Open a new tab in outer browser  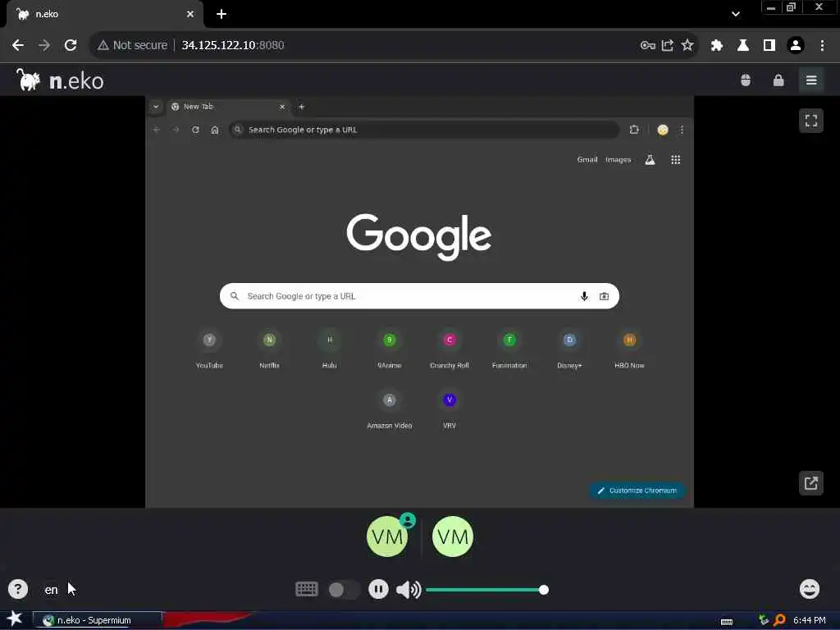pyautogui.click(x=221, y=14)
